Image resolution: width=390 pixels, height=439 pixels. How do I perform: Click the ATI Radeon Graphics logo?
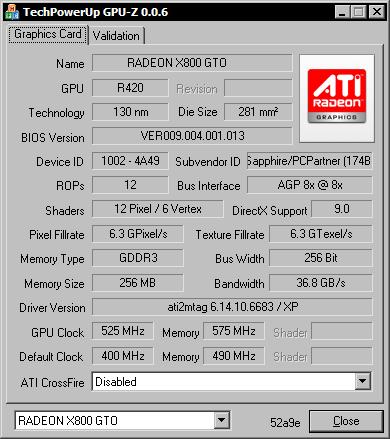pos(337,98)
